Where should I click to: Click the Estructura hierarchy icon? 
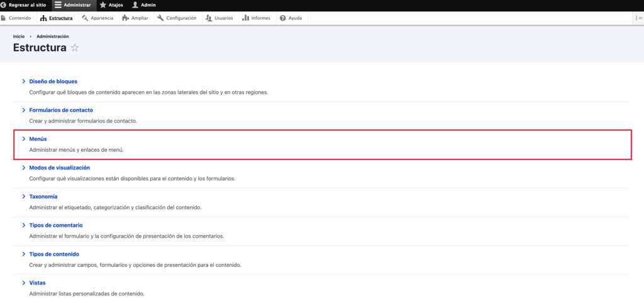pyautogui.click(x=43, y=18)
